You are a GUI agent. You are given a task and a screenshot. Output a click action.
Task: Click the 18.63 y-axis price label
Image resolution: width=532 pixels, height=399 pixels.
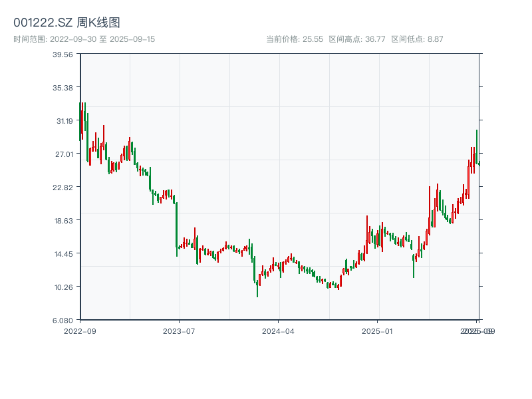click(62, 221)
